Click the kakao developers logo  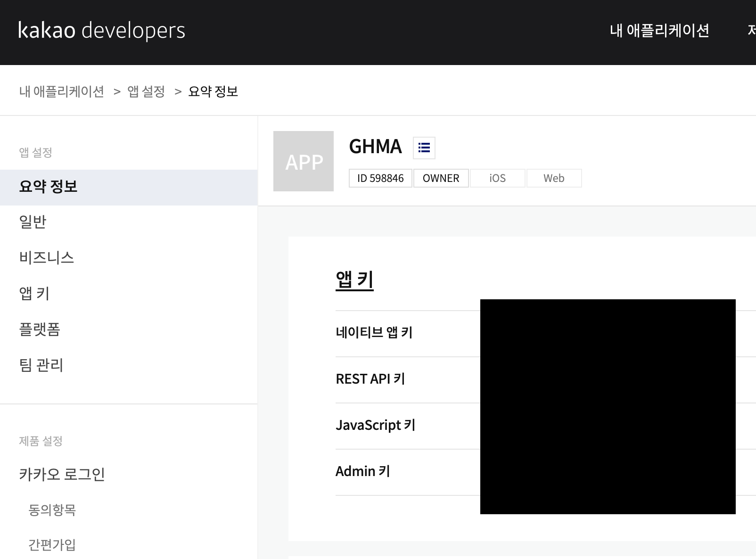(x=102, y=30)
